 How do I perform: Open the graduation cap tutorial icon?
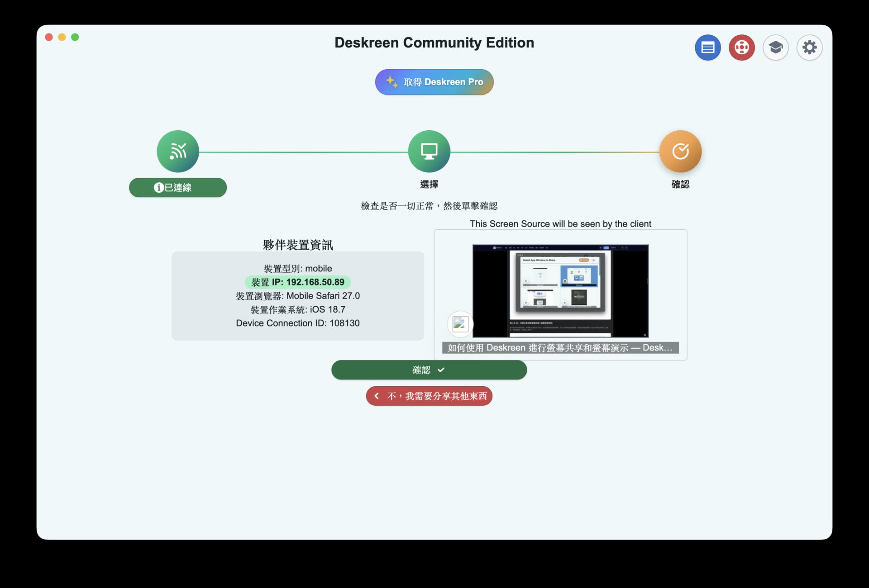(776, 47)
